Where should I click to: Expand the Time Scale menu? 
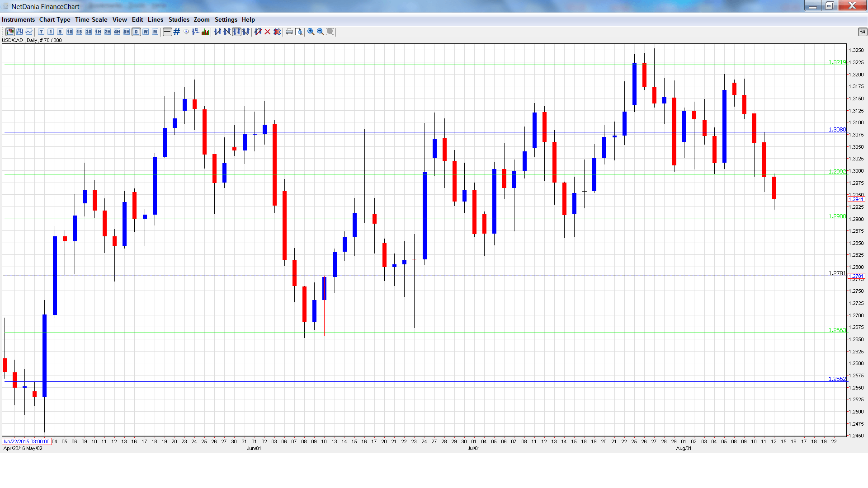point(91,19)
